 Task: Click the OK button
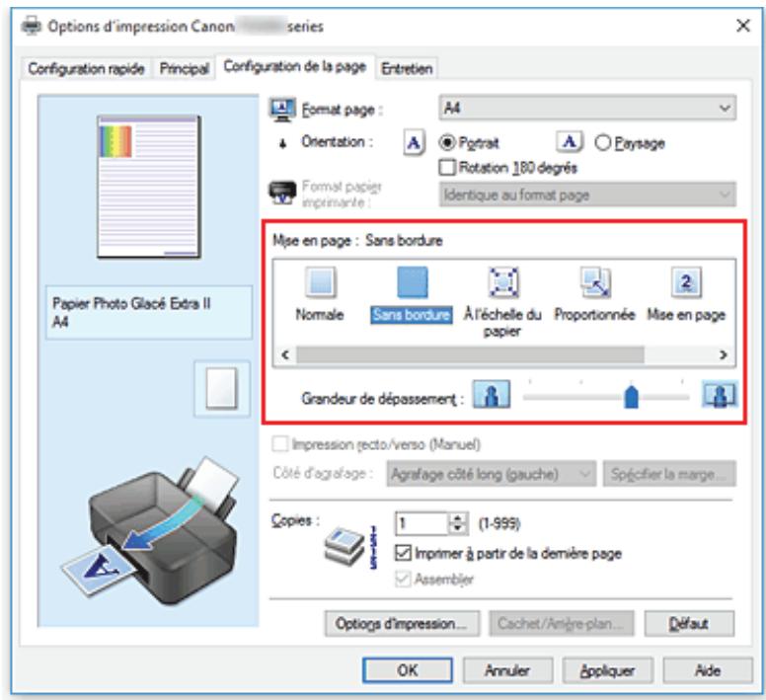coord(408,669)
